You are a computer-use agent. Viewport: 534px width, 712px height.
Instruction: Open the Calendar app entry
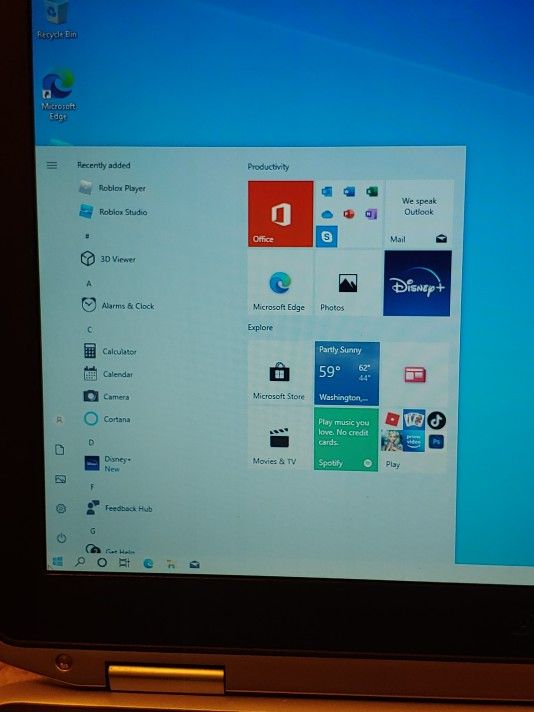(109, 374)
